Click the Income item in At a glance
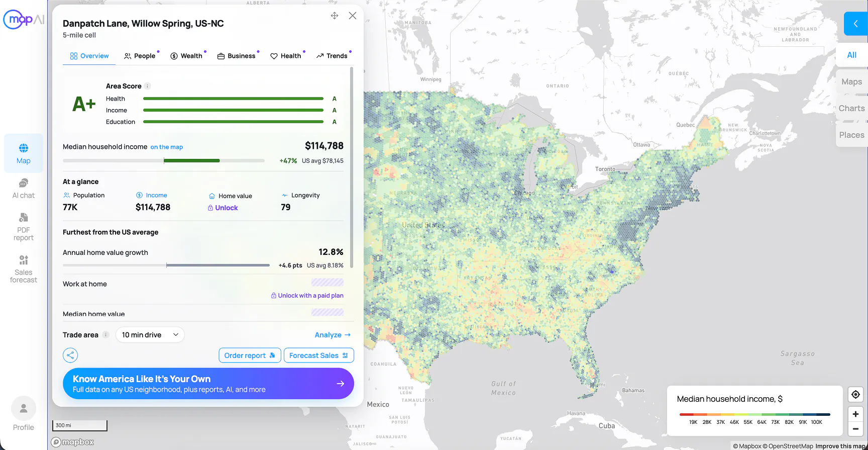Image resolution: width=868 pixels, height=450 pixels. pyautogui.click(x=153, y=202)
